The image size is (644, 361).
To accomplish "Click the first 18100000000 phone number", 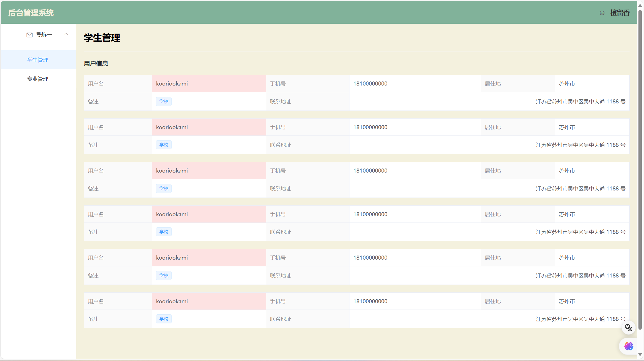I will [x=370, y=84].
